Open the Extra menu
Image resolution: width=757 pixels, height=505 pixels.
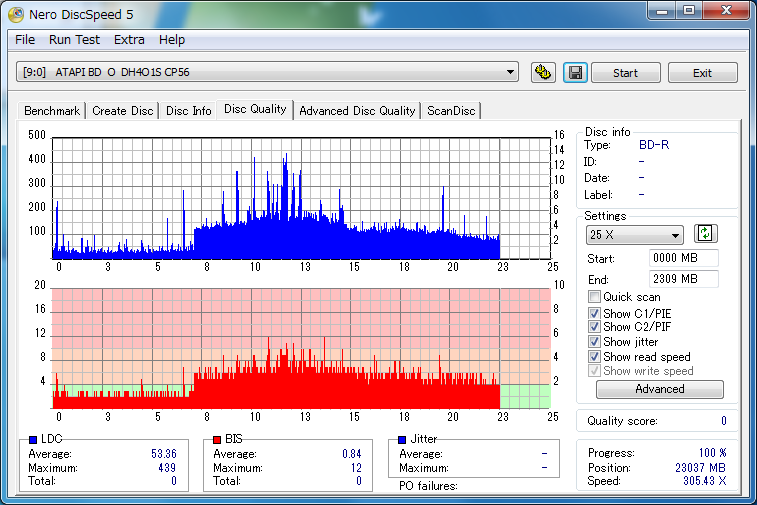click(129, 40)
